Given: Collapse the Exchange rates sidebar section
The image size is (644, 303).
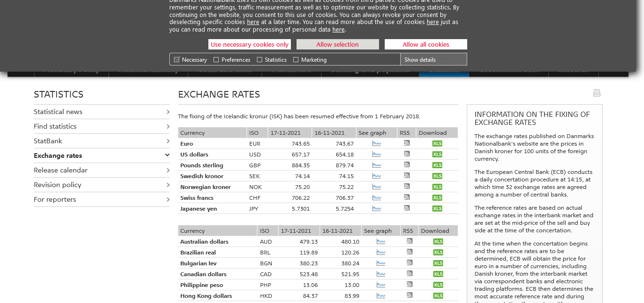Looking at the screenshot, I should point(167,156).
